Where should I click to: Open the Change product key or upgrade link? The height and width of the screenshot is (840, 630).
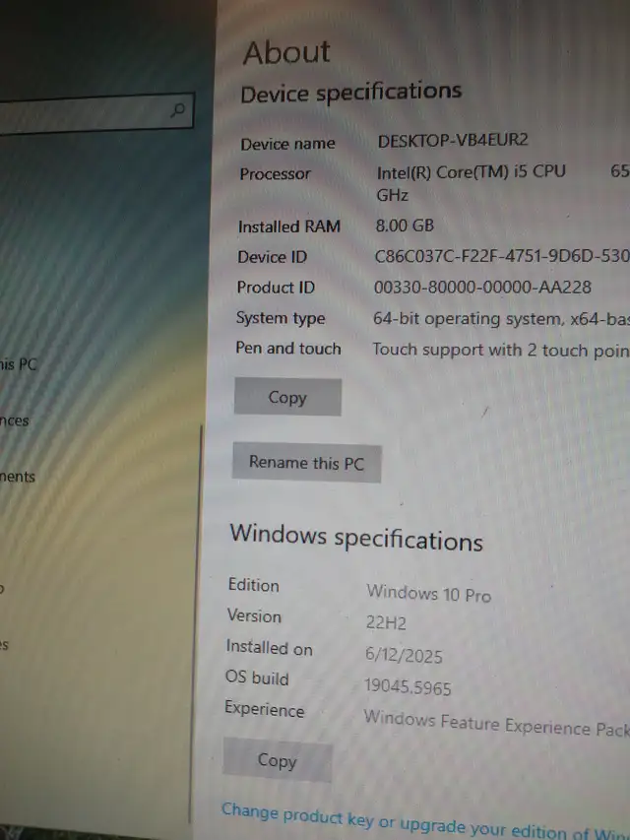point(426,823)
